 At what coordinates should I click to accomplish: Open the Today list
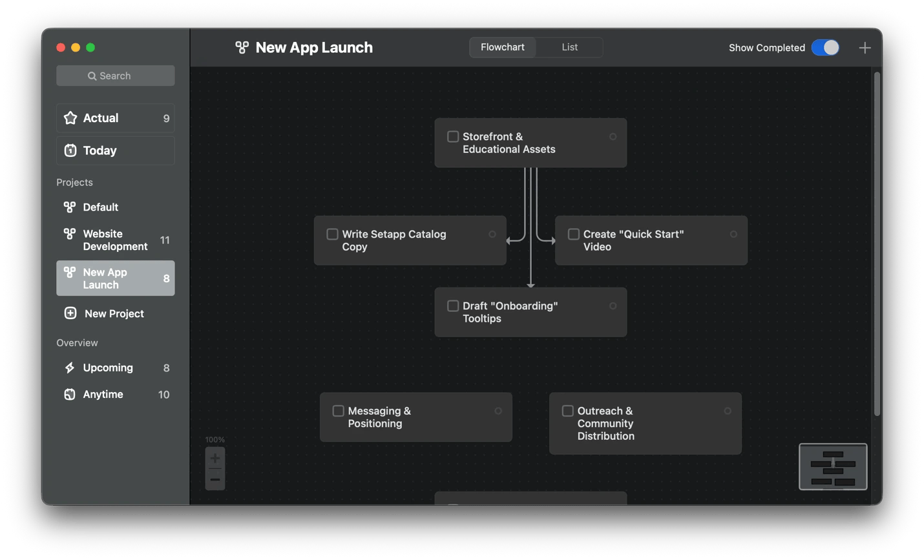click(x=116, y=150)
